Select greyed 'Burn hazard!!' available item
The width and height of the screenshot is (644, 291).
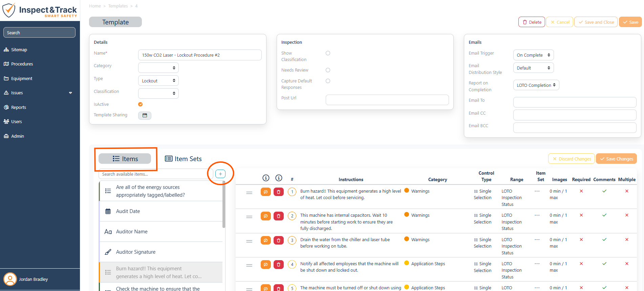click(161, 272)
